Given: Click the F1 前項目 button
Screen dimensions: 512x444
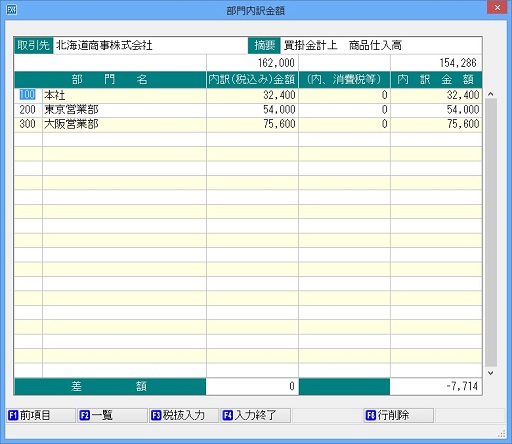Looking at the screenshot, I should tap(41, 415).
